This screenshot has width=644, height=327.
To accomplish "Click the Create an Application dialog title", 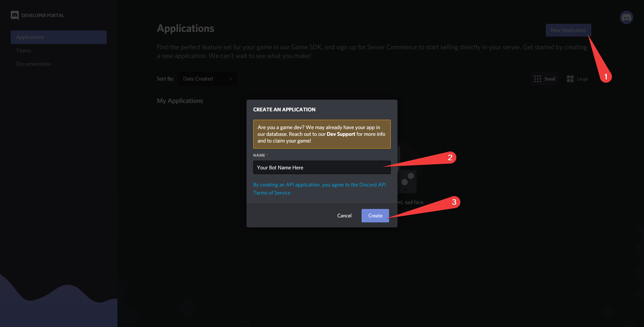I will pyautogui.click(x=284, y=110).
